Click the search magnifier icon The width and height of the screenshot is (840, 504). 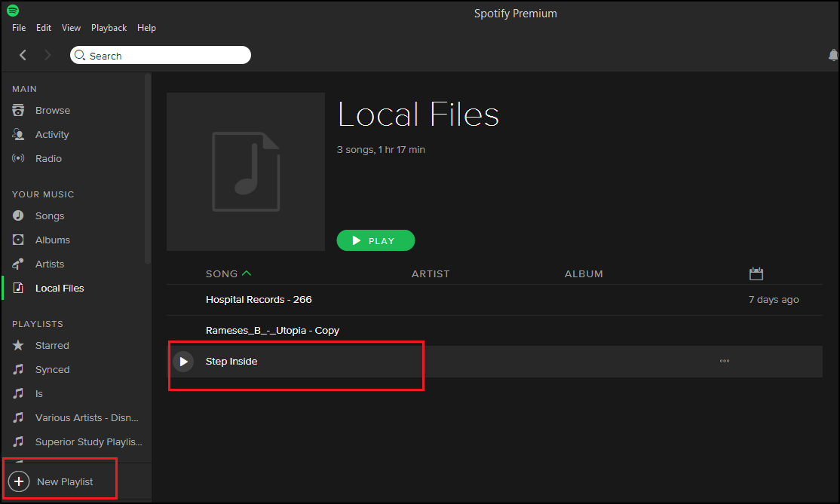[x=80, y=55]
